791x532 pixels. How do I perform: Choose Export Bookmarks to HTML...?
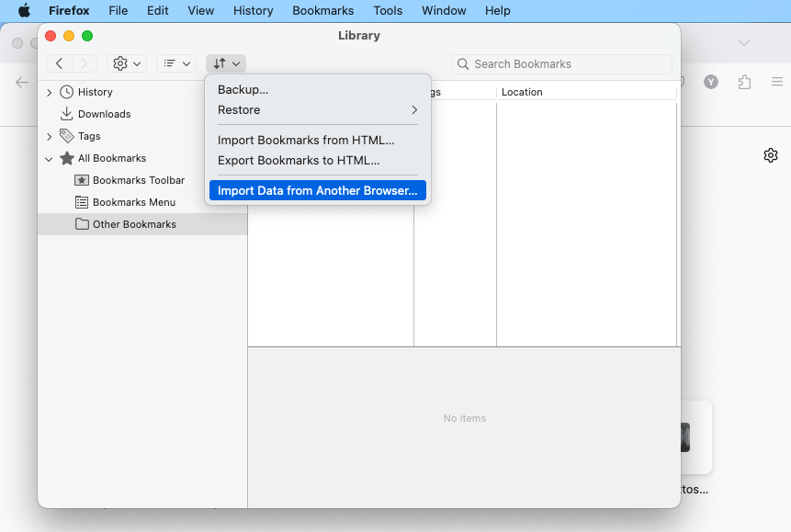coord(299,161)
